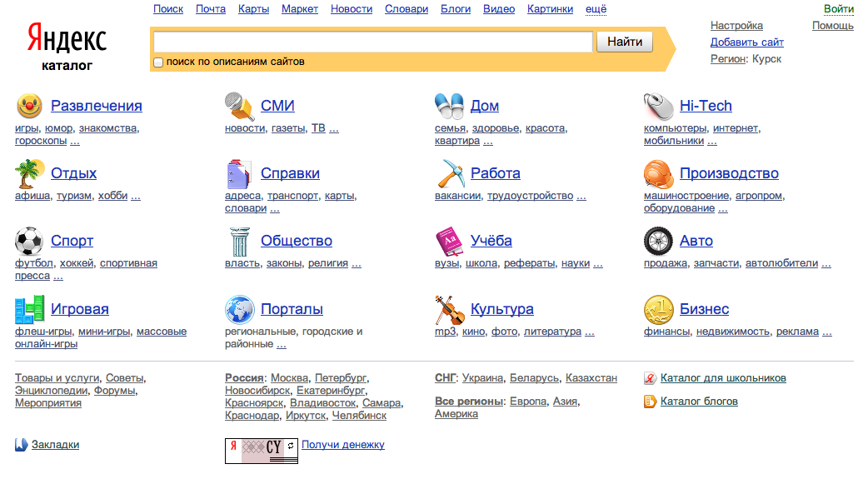
Task: Select the Европа region link
Action: click(x=528, y=402)
